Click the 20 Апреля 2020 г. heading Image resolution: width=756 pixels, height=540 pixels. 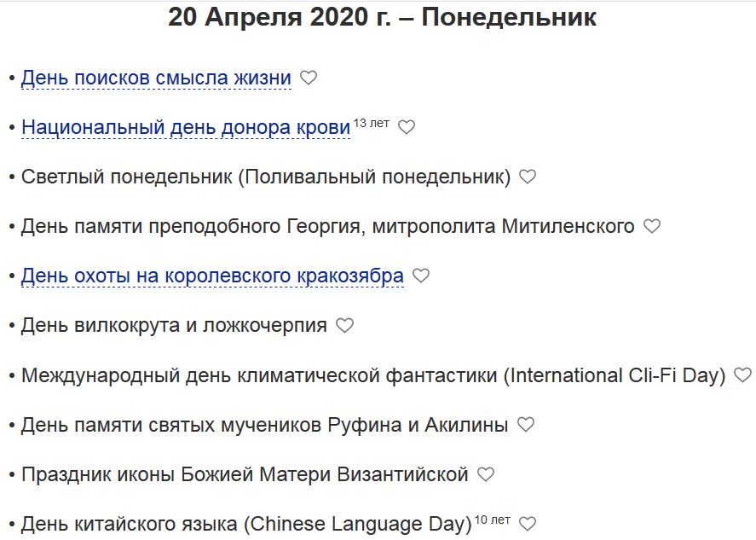click(x=383, y=18)
